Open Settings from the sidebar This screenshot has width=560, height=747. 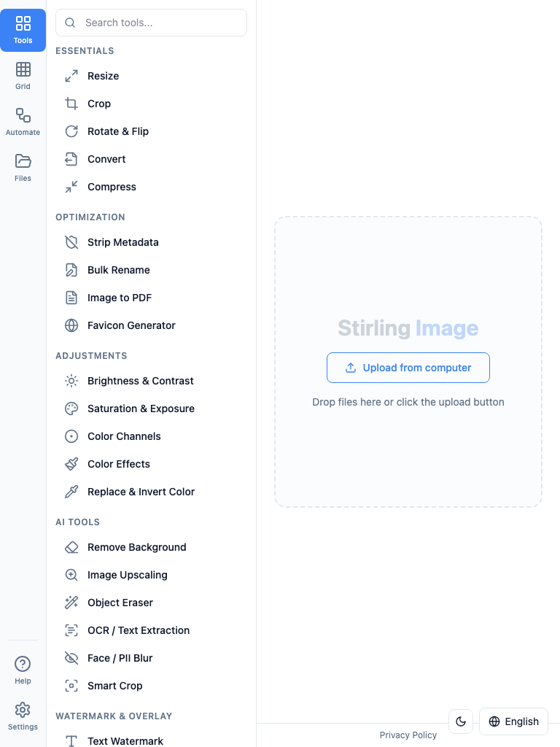tap(23, 716)
